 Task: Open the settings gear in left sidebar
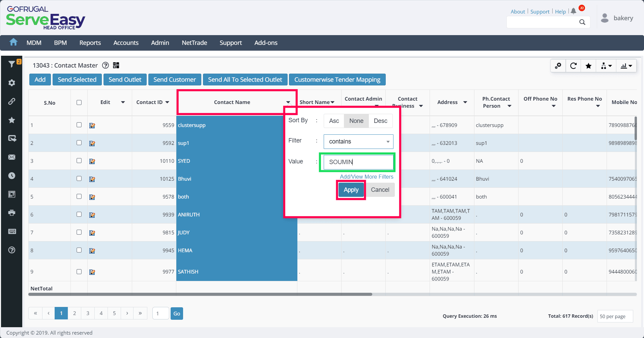click(12, 83)
